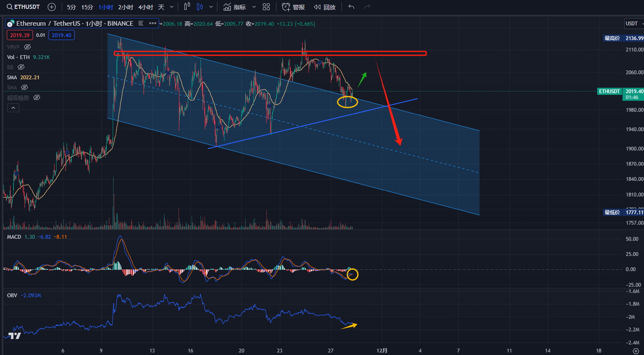Click the red sell price 2019.39
The width and height of the screenshot is (644, 355).
coord(20,35)
